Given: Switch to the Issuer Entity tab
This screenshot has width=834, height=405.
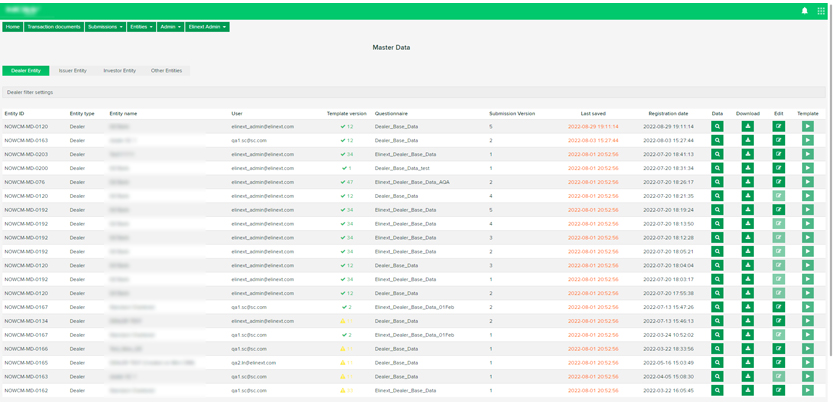Looking at the screenshot, I should pyautogui.click(x=72, y=71).
